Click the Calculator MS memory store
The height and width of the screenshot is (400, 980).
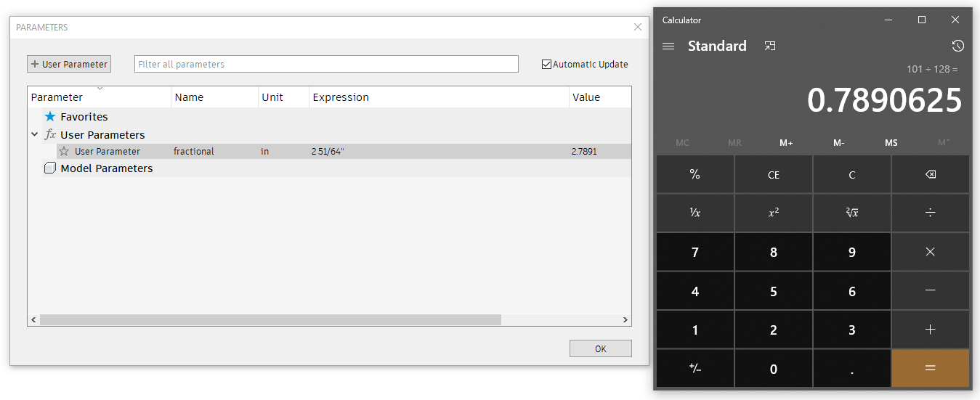click(x=891, y=143)
